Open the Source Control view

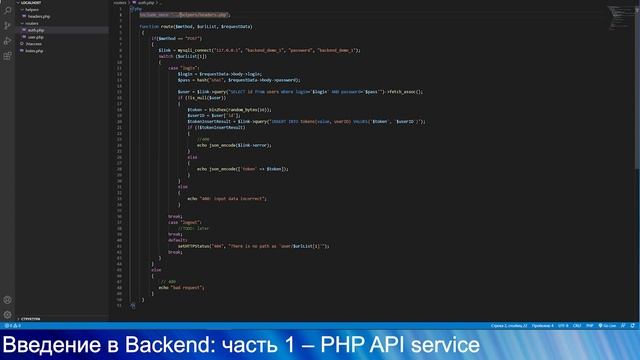coord(7,26)
